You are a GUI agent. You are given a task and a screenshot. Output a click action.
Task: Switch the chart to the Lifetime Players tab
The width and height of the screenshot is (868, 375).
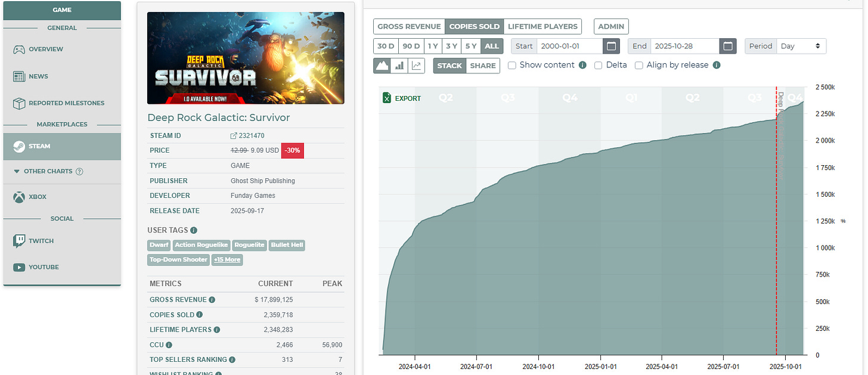click(x=542, y=26)
